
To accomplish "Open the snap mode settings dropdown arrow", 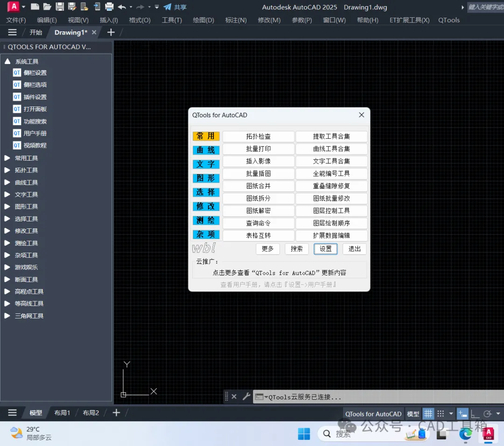I will pos(451,413).
